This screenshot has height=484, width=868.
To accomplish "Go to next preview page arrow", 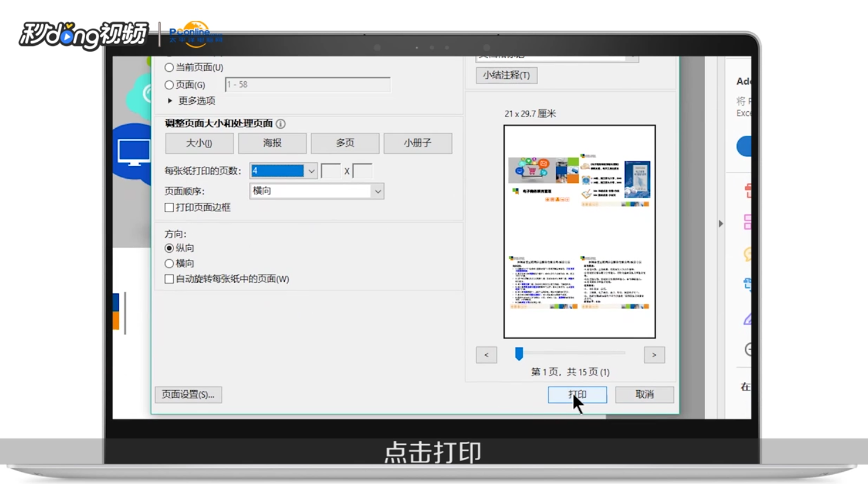I will tap(654, 355).
